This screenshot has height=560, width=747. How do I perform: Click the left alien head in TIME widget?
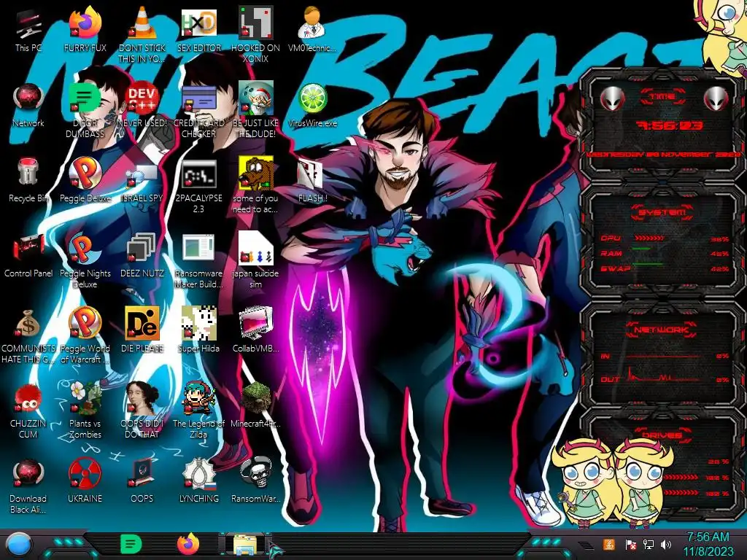(612, 98)
